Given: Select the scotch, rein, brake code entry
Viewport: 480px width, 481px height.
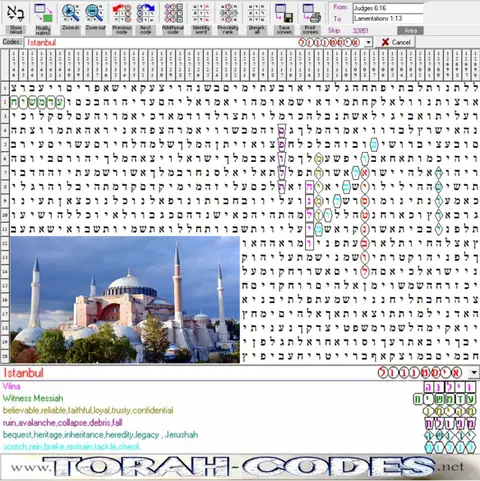Looking at the screenshot, I should (72, 447).
